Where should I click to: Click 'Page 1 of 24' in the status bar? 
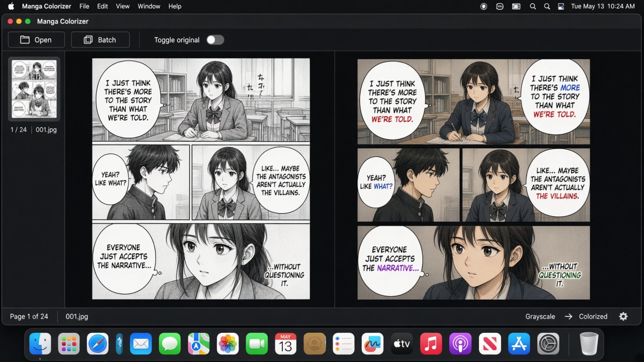[x=29, y=316]
